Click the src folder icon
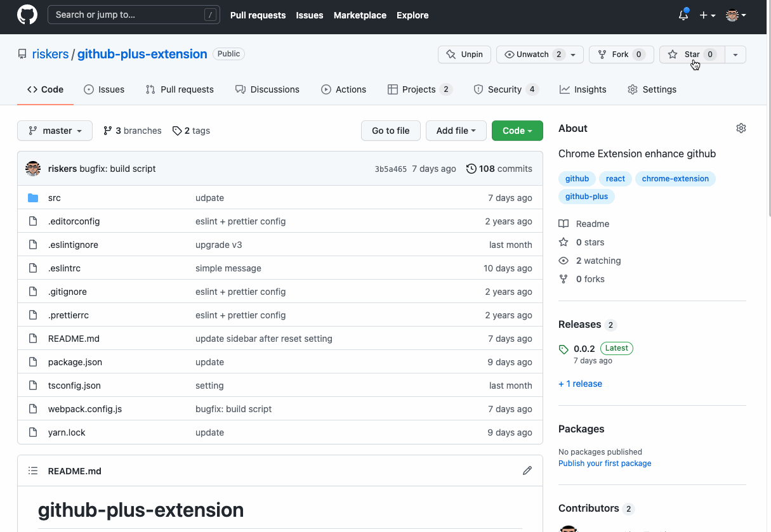 pyautogui.click(x=33, y=198)
